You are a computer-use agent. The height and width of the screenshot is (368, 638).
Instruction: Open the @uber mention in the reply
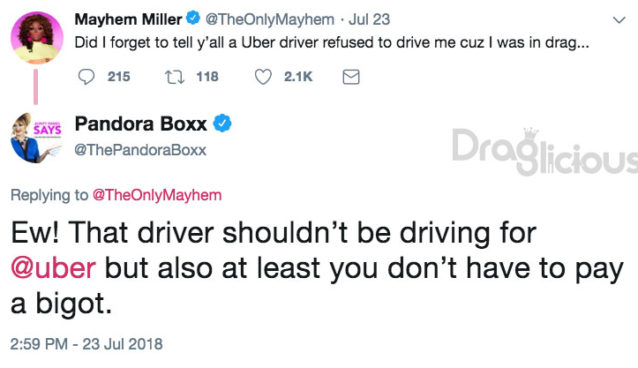pos(53,268)
